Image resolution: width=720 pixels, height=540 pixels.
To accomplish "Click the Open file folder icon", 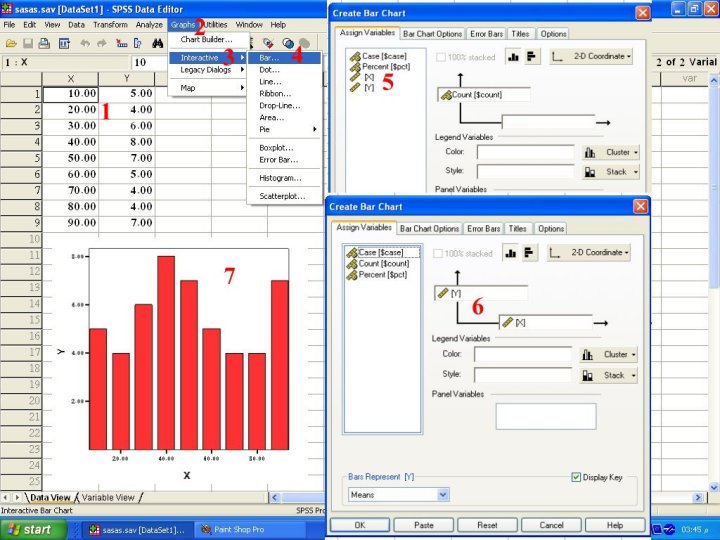I will click(x=11, y=44).
